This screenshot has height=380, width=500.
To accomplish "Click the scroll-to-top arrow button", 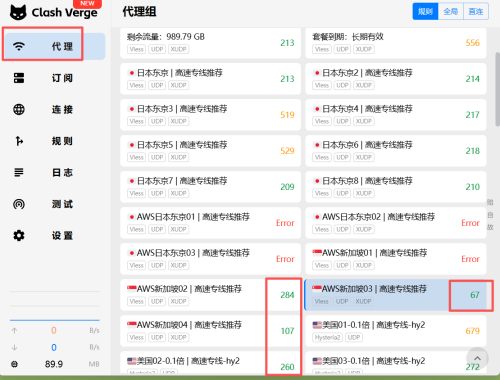I will 477,358.
